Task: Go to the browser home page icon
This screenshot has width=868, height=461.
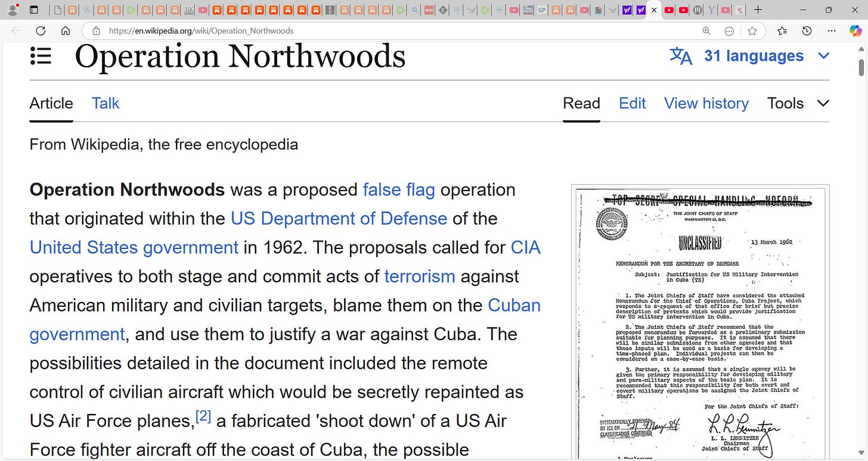Action: [x=66, y=31]
